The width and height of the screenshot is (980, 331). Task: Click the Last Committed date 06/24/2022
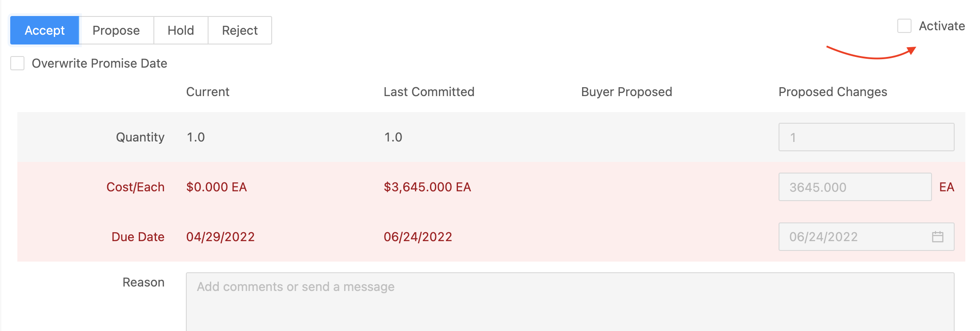point(418,237)
